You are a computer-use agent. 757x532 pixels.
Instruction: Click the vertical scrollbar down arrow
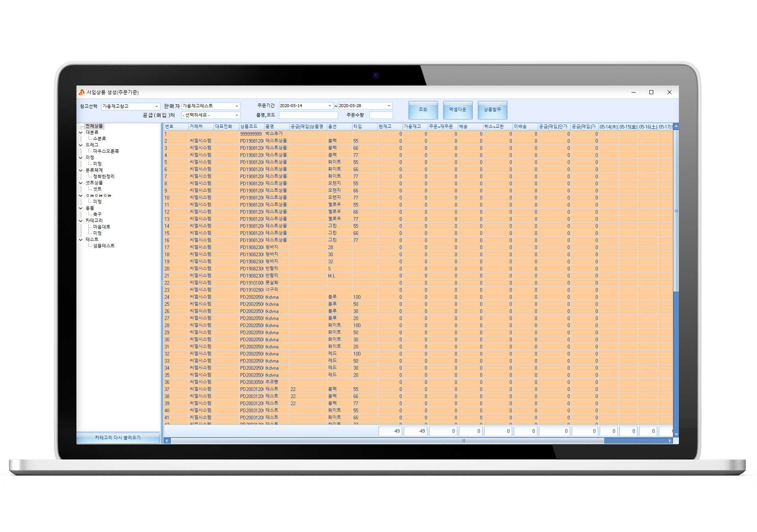pos(676,434)
